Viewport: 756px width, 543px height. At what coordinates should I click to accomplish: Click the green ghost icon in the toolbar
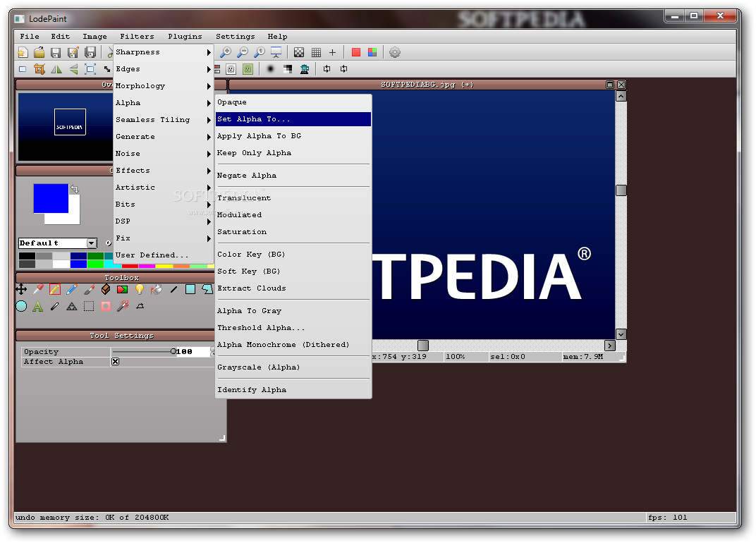pyautogui.click(x=248, y=69)
